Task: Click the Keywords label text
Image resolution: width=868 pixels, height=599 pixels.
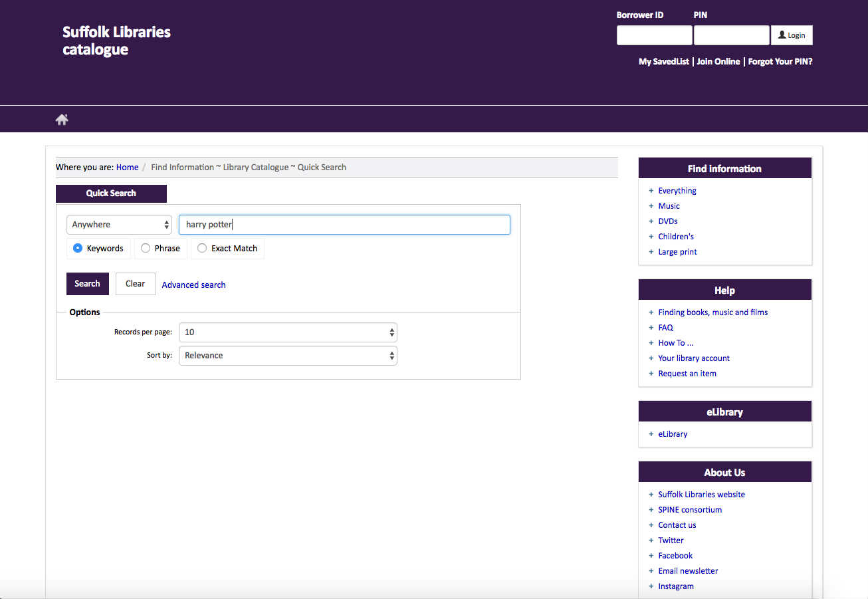Action: pyautogui.click(x=105, y=248)
